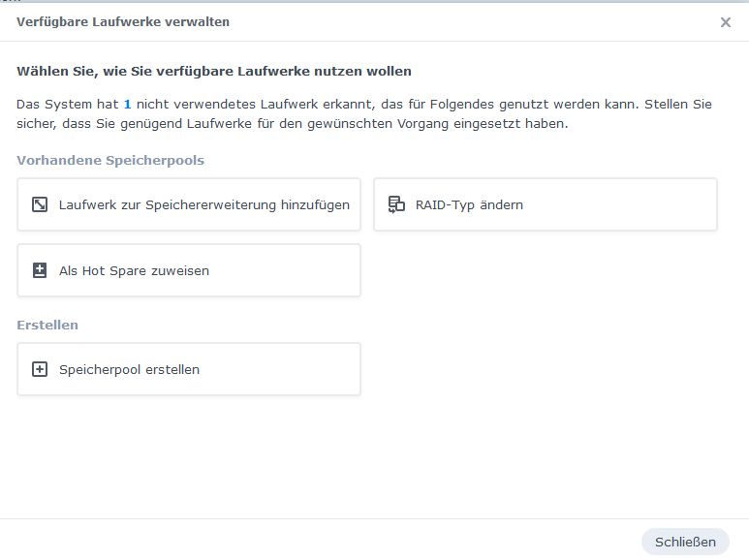Click the RAID-Typ ändern icon

click(x=395, y=204)
